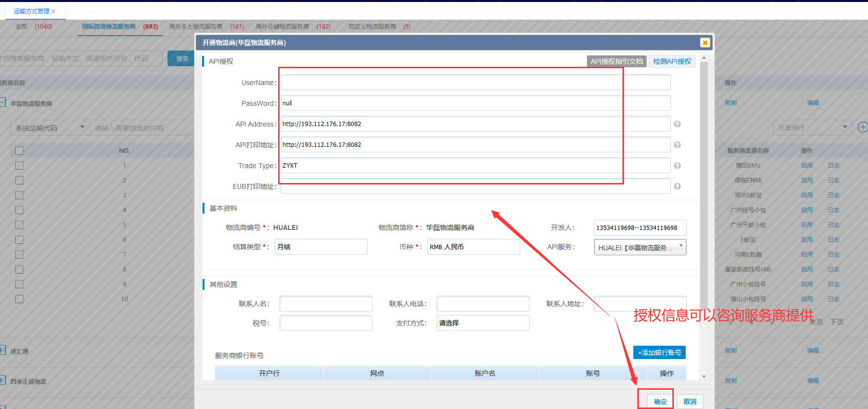Click help icon beside Trade Type field
Viewport: 868px width, 409px height.
tap(677, 166)
